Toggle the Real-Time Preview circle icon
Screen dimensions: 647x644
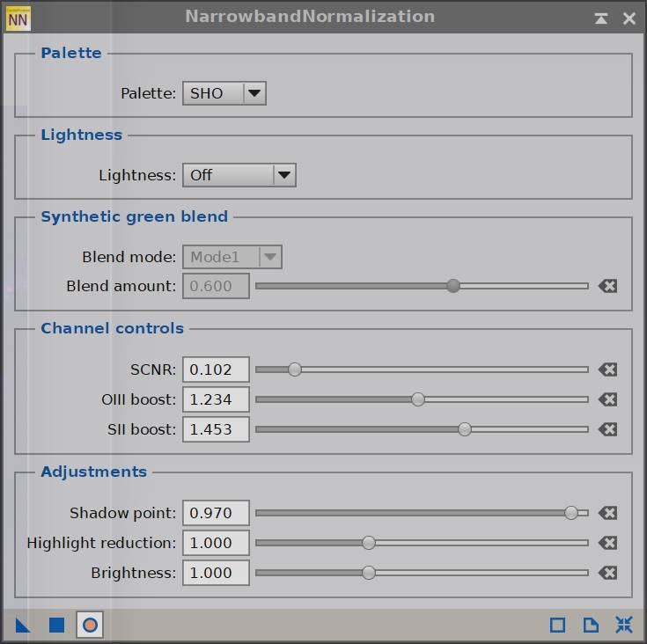click(90, 625)
